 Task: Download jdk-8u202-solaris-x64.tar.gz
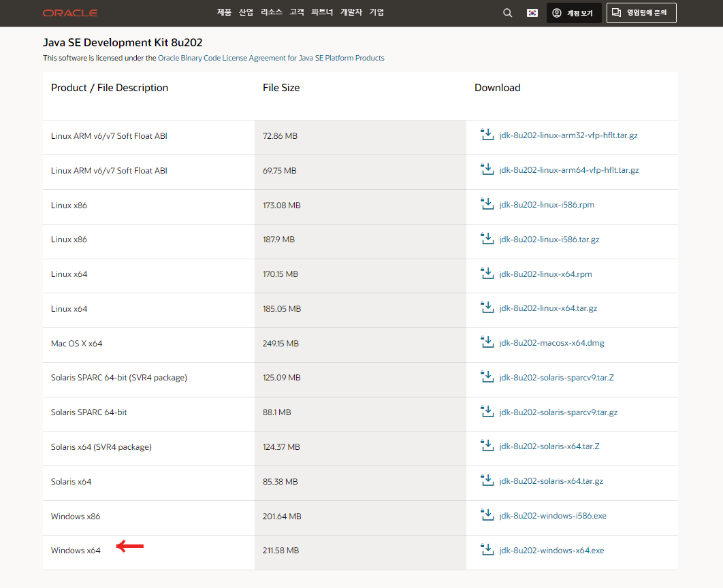pyautogui.click(x=551, y=481)
